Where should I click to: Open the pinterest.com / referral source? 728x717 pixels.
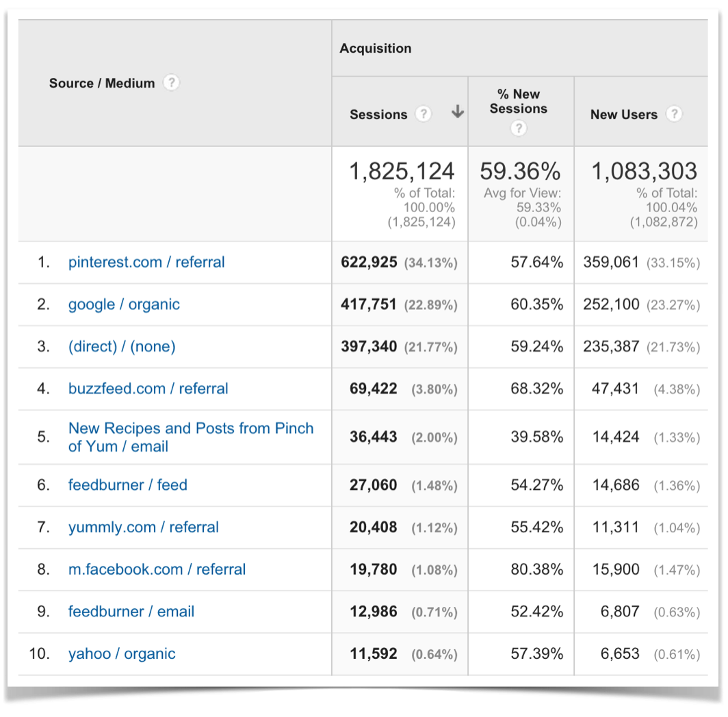pos(146,262)
